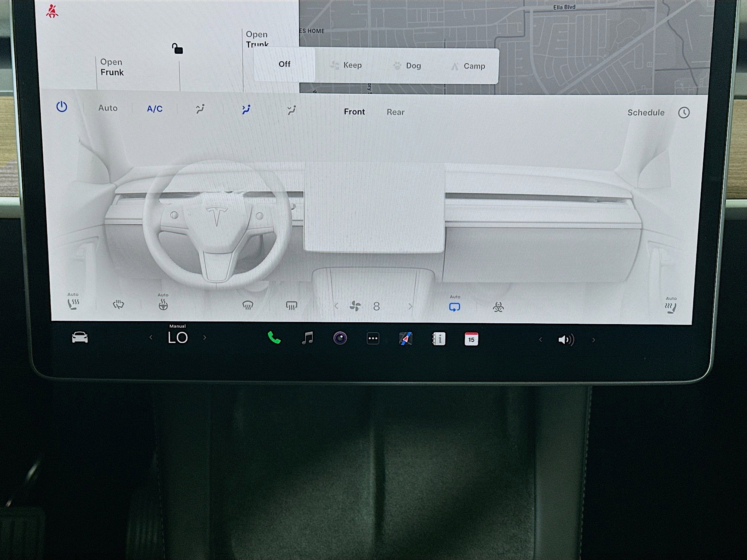
Task: Toggle cabin air recirculation mode
Action: tap(455, 307)
